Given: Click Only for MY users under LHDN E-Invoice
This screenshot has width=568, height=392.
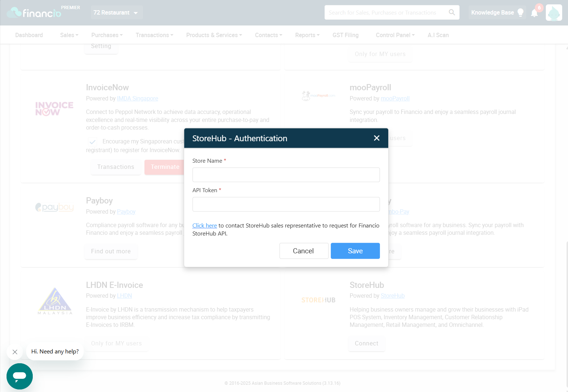Looking at the screenshot, I should [116, 344].
